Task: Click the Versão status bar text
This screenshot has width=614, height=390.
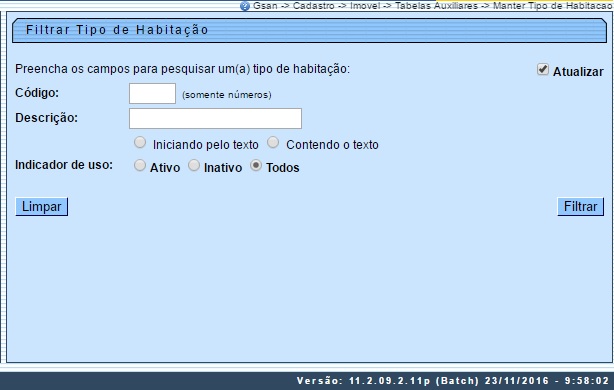Action: pyautogui.click(x=453, y=381)
